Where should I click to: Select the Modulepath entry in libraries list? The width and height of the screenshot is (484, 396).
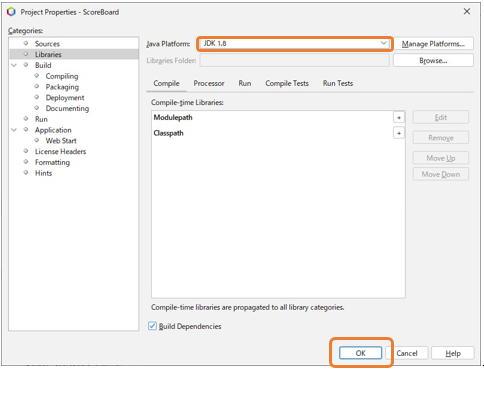pyautogui.click(x=173, y=117)
